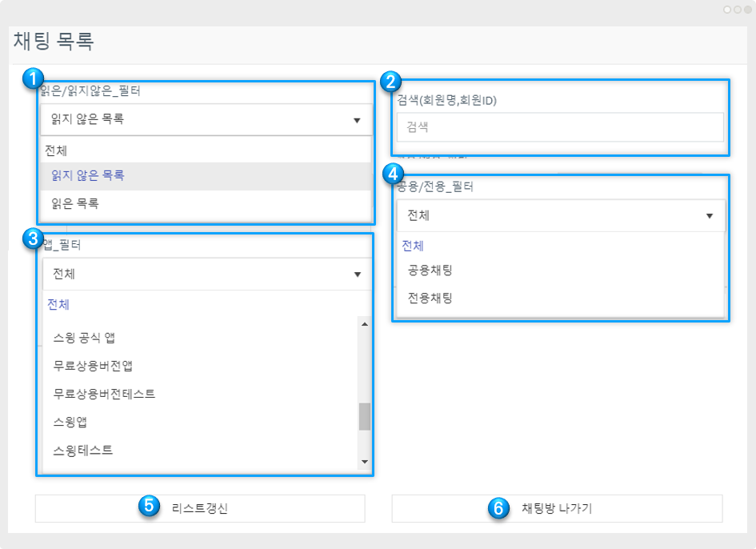This screenshot has height=549, width=756.
Task: Click the 채팅방 나가기 button
Action: coord(557,508)
